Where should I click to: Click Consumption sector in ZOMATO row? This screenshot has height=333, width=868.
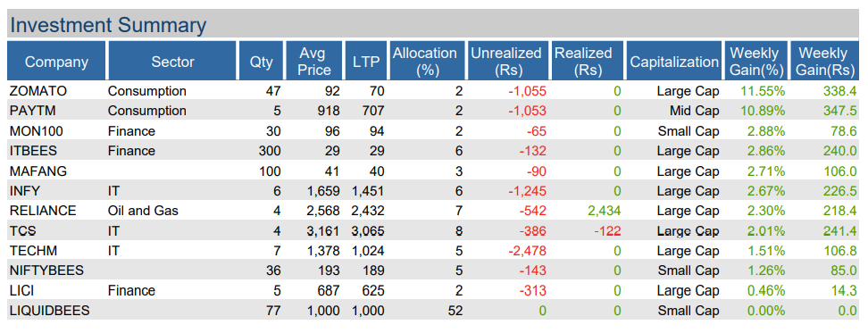(x=146, y=91)
